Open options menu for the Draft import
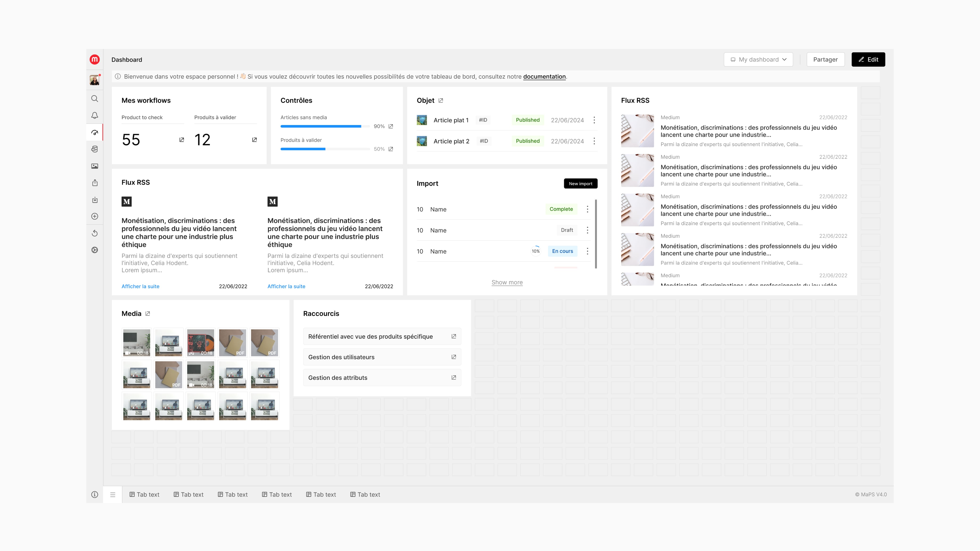Viewport: 980px width, 551px height. point(587,230)
